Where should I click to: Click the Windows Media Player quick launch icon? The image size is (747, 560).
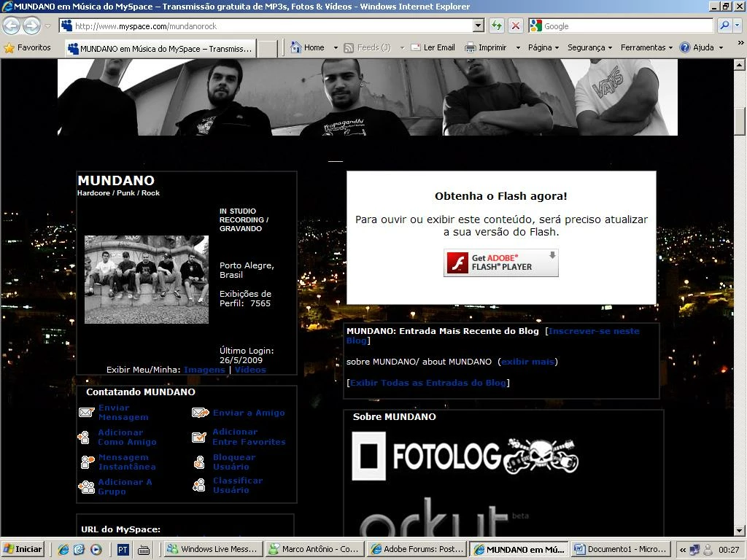96,550
